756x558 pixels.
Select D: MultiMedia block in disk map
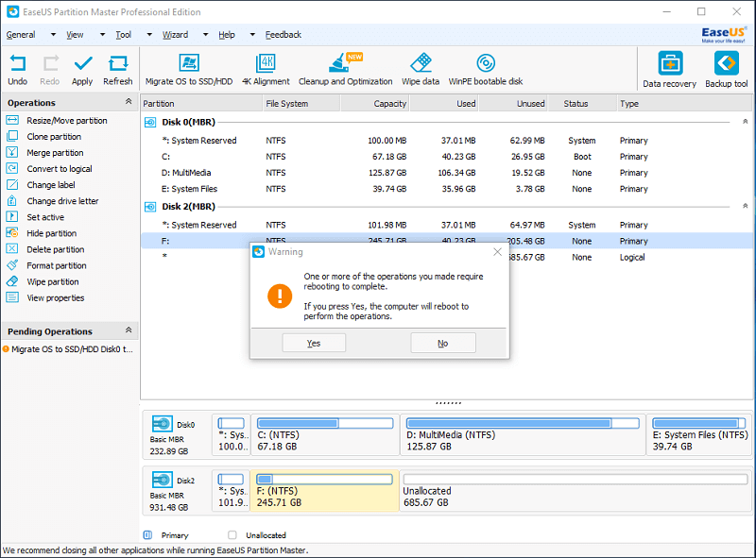coord(524,434)
